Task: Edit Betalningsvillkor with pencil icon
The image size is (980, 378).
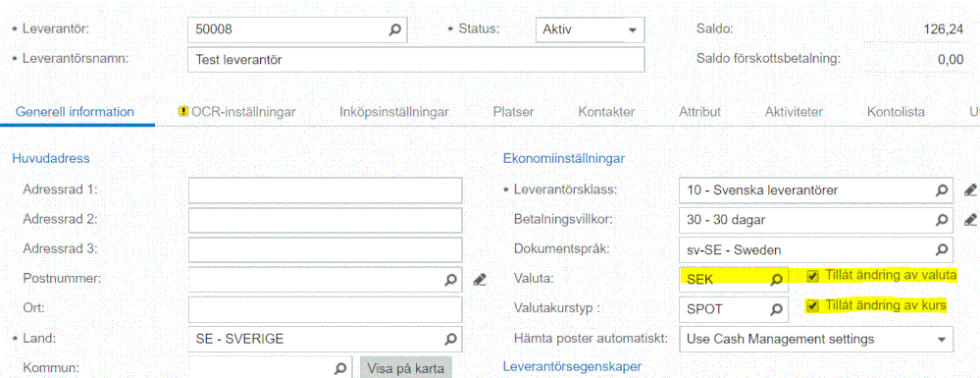Action: (970, 220)
